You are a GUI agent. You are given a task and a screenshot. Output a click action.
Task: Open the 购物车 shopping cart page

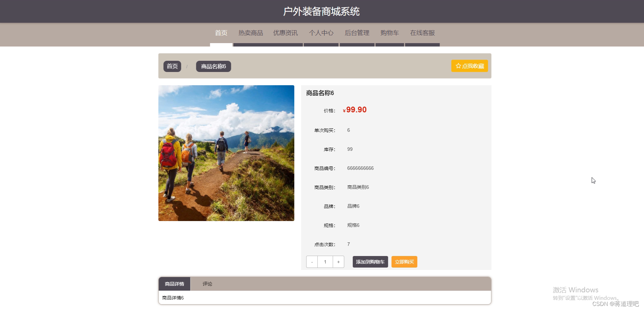pyautogui.click(x=389, y=33)
